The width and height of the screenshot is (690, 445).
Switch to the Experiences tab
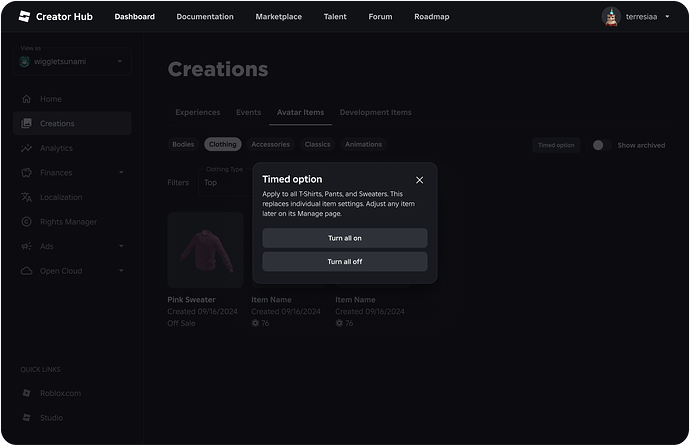198,112
